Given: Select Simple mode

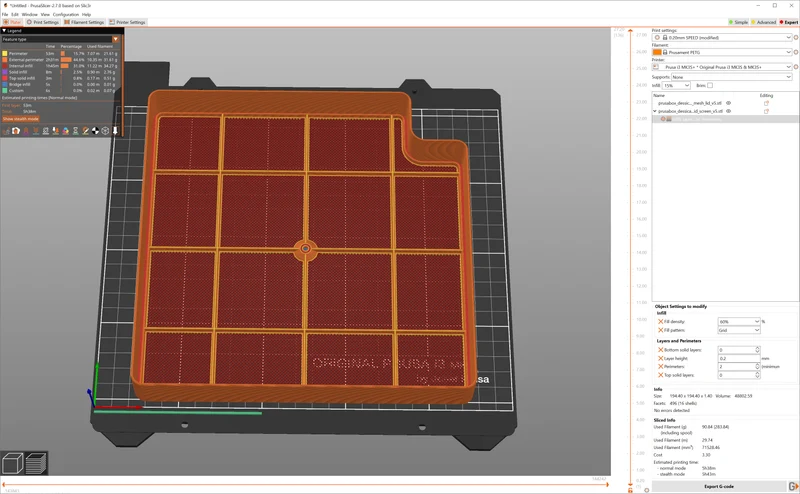Looking at the screenshot, I should tap(738, 22).
